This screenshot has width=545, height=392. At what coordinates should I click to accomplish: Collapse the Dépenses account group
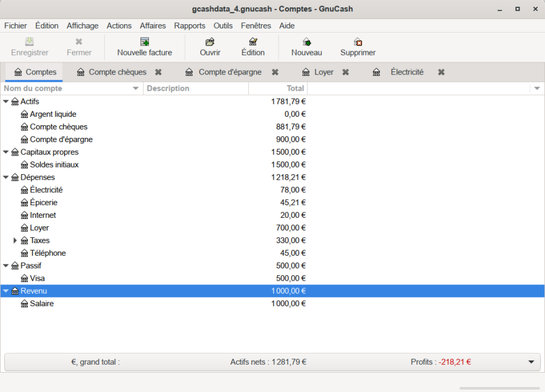pos(6,177)
